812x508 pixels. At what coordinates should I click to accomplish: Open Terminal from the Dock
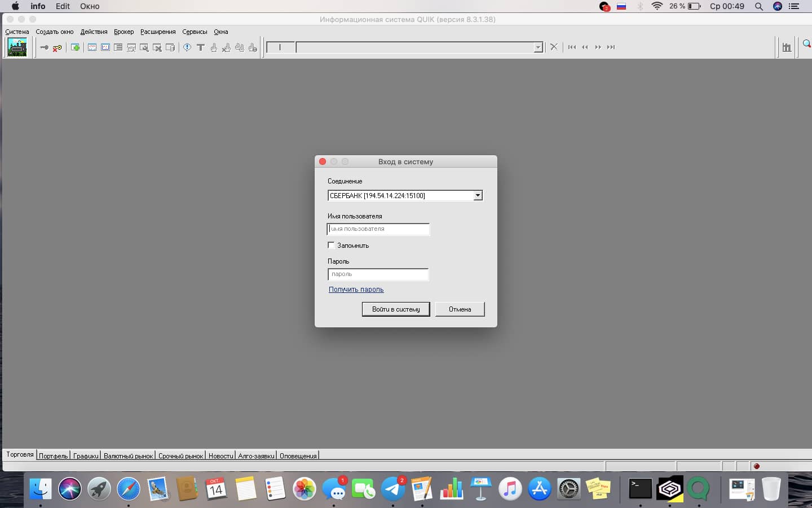[640, 489]
